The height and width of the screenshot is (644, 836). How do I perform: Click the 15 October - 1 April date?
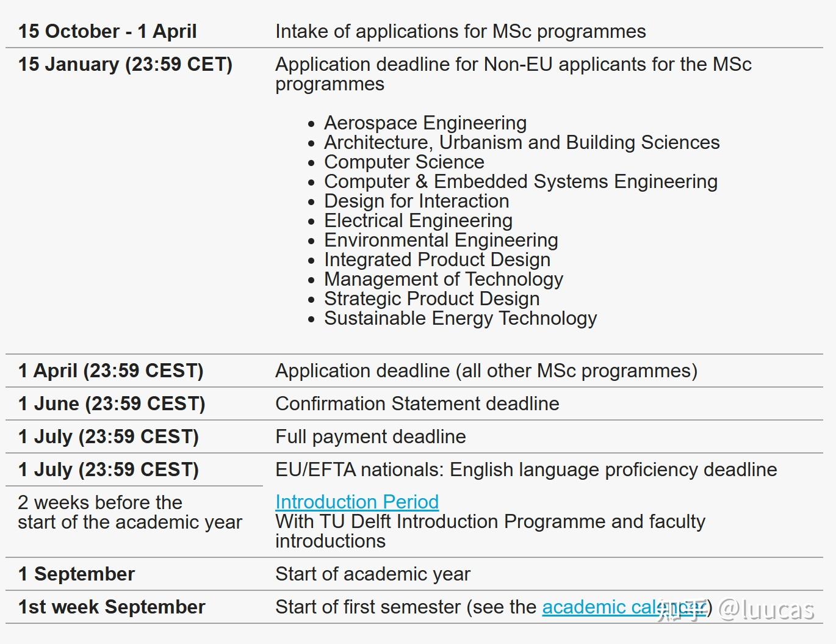tap(107, 31)
